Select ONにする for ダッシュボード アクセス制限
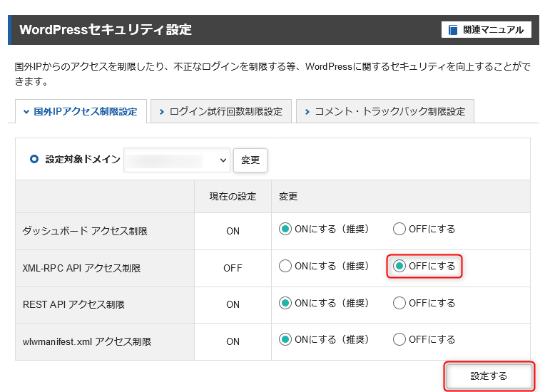This screenshot has width=545, height=392. 285,229
